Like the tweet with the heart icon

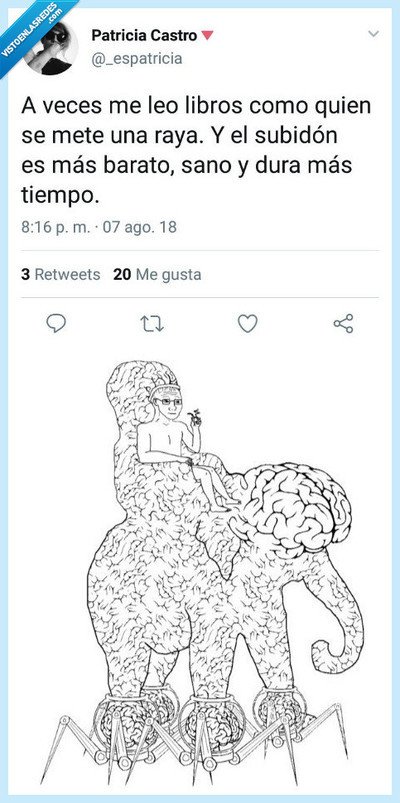click(x=247, y=324)
